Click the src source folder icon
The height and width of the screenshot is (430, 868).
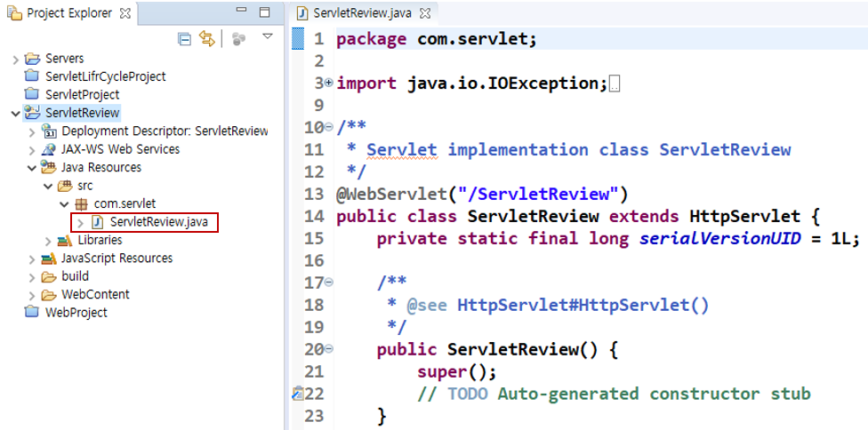tap(65, 186)
